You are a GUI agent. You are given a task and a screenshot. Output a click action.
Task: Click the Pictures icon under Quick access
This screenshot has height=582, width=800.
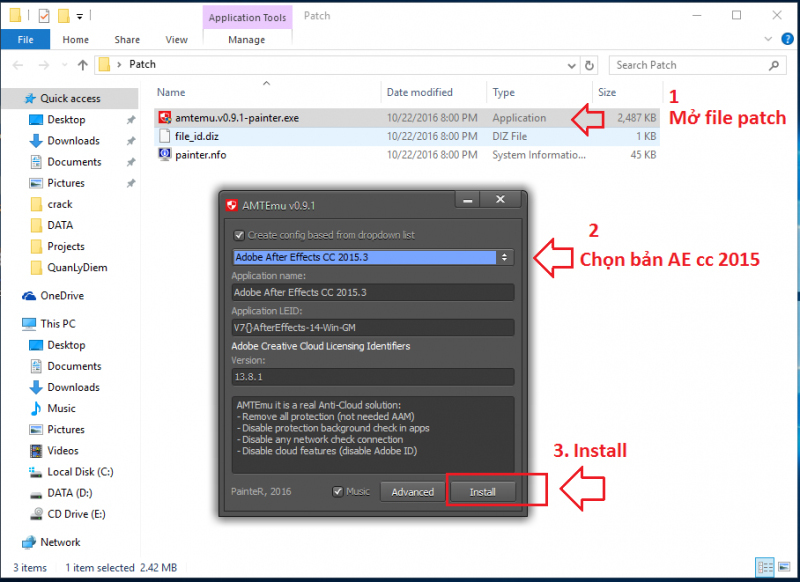point(36,183)
